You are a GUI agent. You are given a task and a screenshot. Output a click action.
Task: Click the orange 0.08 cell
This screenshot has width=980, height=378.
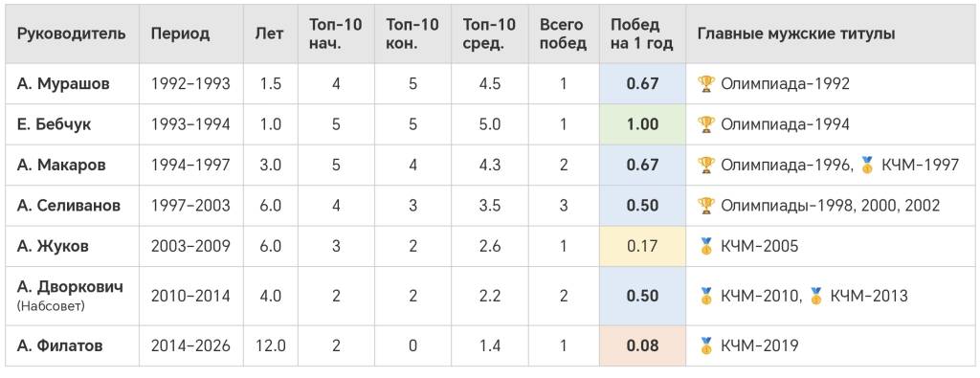[642, 345]
